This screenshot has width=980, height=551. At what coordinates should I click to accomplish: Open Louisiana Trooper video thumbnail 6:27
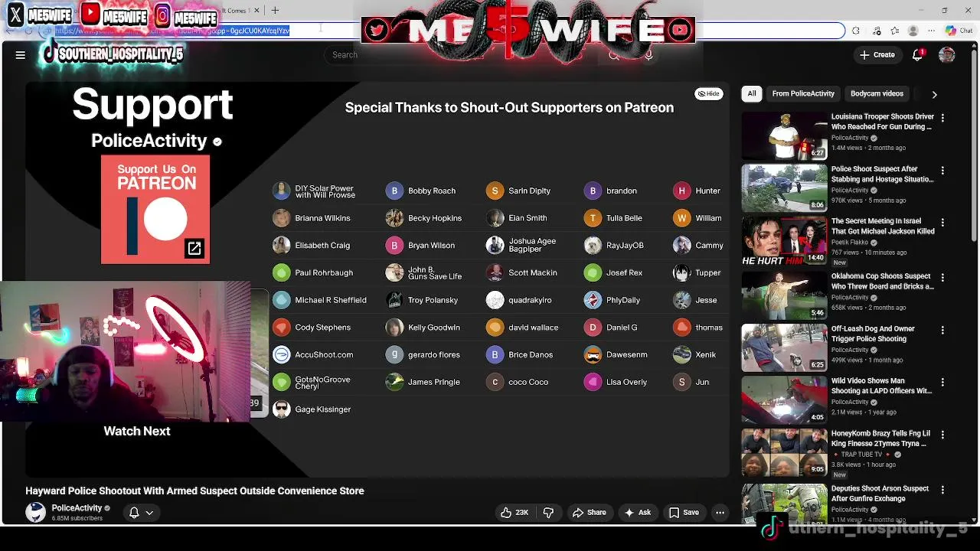coord(784,135)
